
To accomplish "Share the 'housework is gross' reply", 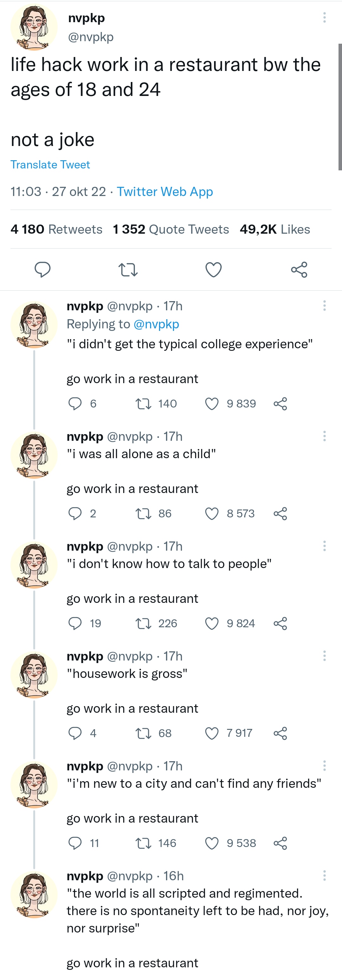I will (x=280, y=733).
